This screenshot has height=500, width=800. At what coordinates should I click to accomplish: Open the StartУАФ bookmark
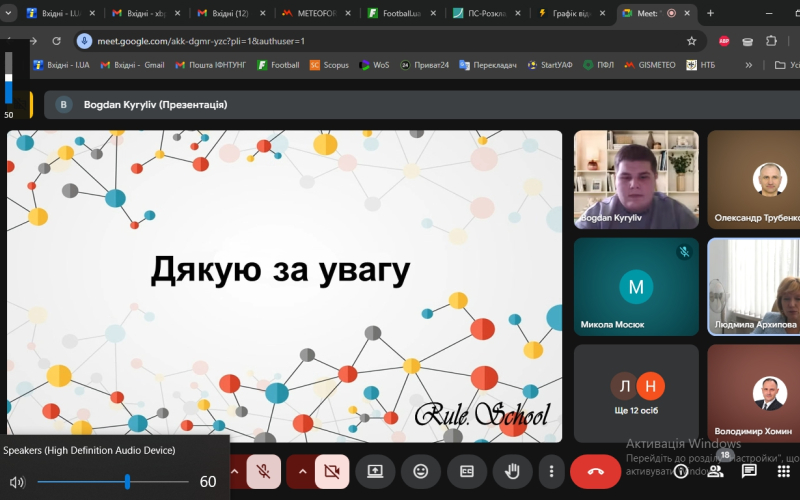pyautogui.click(x=550, y=65)
